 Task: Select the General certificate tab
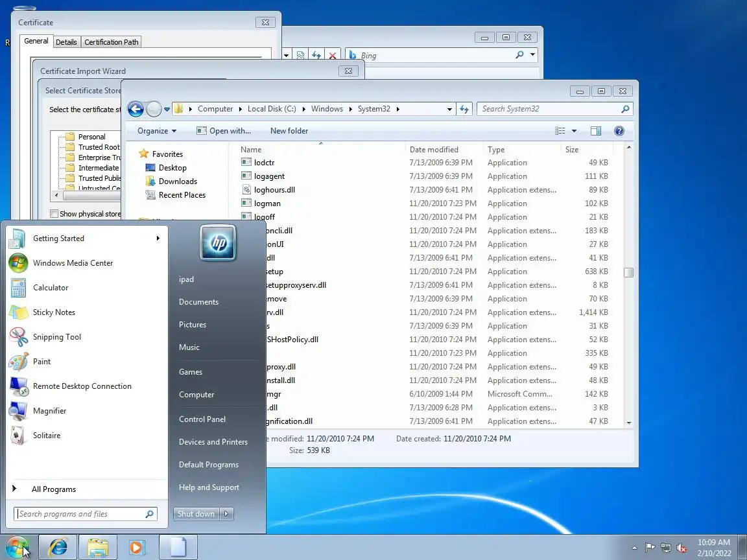pos(36,41)
